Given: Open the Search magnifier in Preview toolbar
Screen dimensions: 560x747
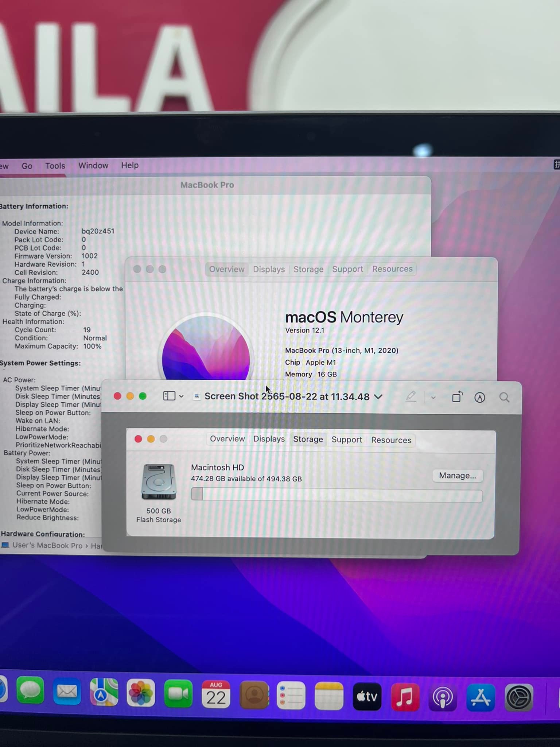Looking at the screenshot, I should pos(504,397).
